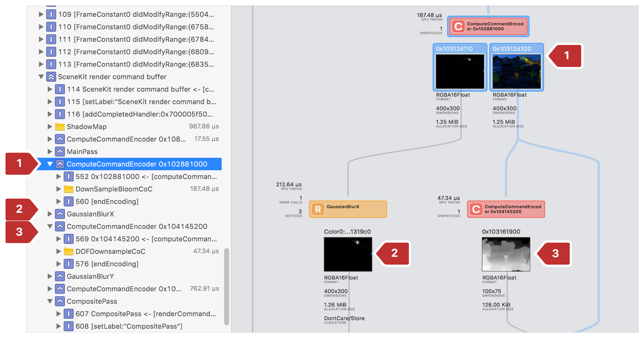Open the 0x10312d320 texture thumbnail
This screenshot has width=644, height=338.
click(x=517, y=72)
